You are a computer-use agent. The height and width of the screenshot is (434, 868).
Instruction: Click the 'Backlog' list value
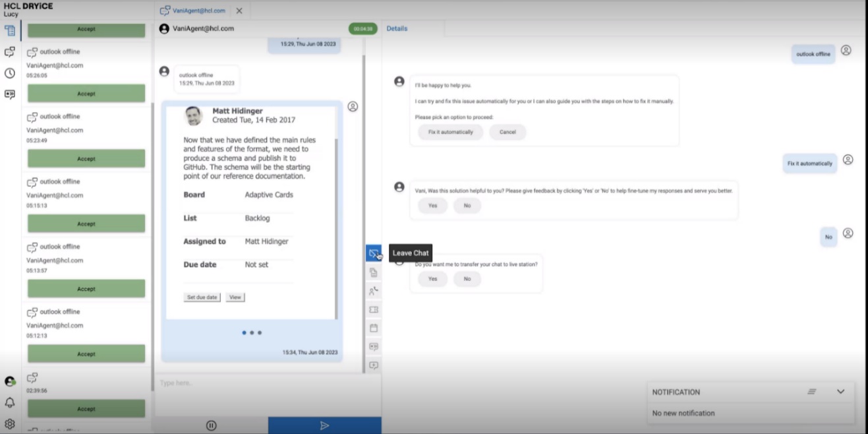[x=257, y=218]
